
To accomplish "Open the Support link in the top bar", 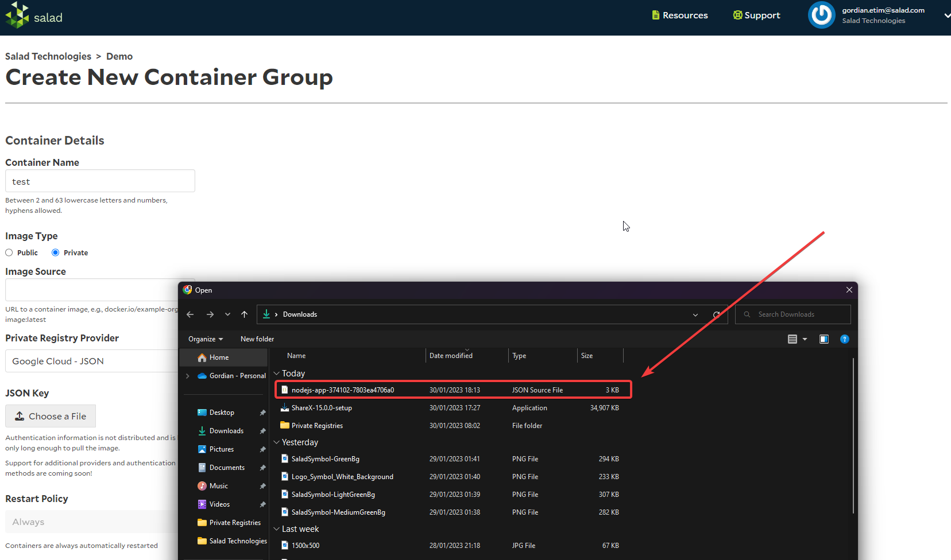I will tap(756, 15).
